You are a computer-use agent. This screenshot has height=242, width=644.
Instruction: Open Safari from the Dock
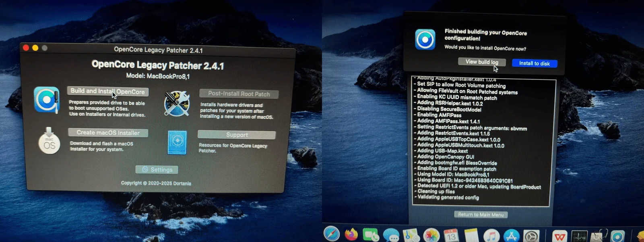(x=332, y=234)
